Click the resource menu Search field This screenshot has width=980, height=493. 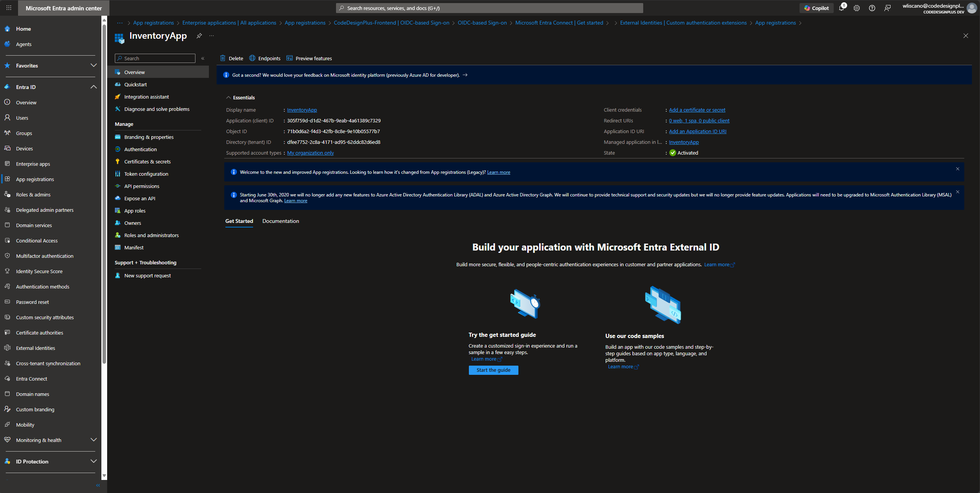155,58
